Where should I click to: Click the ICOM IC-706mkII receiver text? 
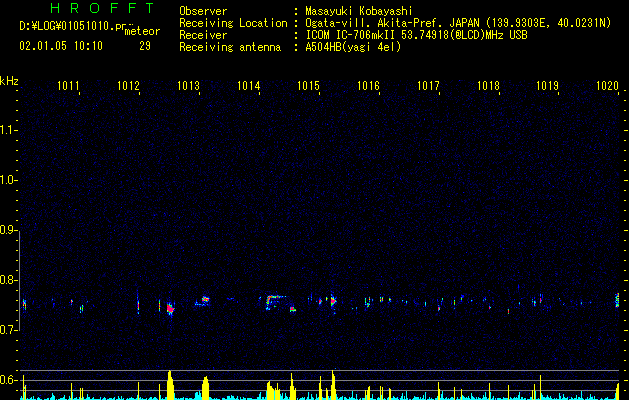[x=416, y=35]
